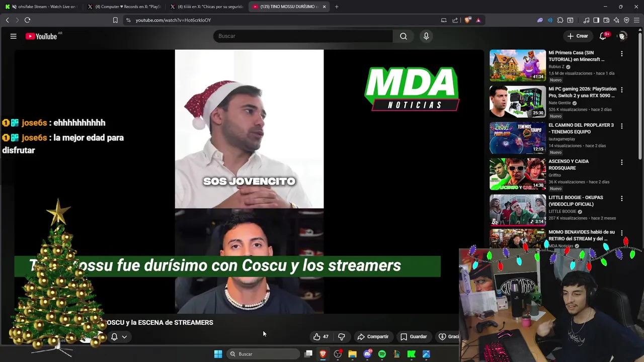Screen dimensions: 644x362
Task: Open Brave Shields lion icon
Action: click(x=468, y=20)
